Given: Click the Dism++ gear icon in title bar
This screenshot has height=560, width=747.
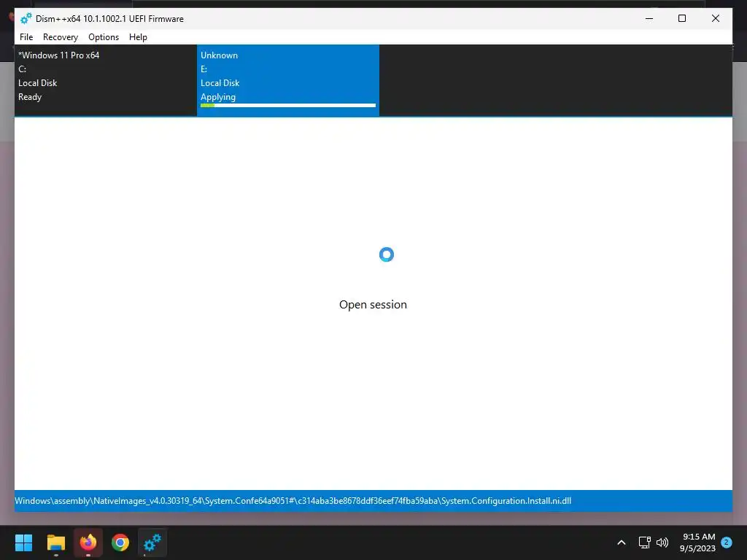Looking at the screenshot, I should (x=26, y=18).
